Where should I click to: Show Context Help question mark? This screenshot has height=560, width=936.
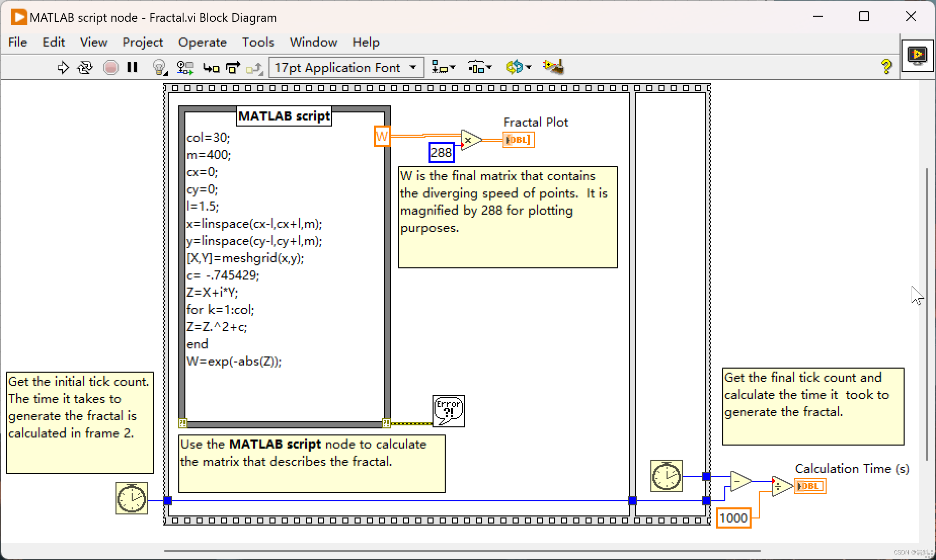(x=886, y=67)
